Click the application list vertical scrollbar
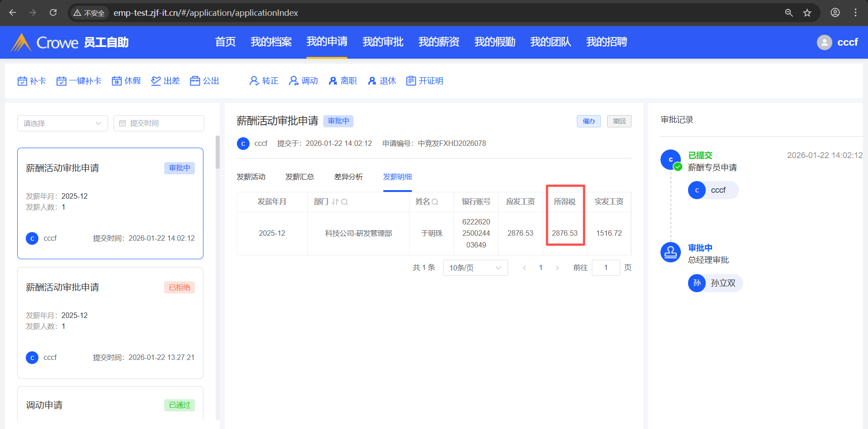 point(217,154)
